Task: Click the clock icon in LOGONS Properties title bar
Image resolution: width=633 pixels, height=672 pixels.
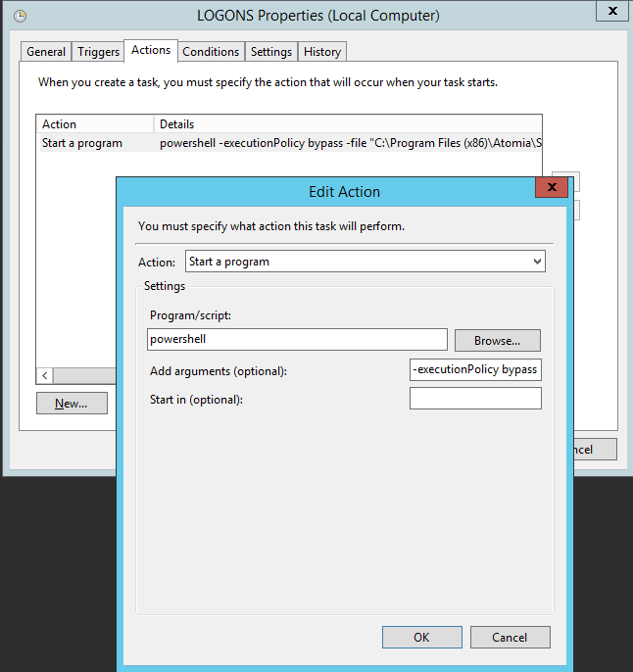Action: pyautogui.click(x=20, y=17)
